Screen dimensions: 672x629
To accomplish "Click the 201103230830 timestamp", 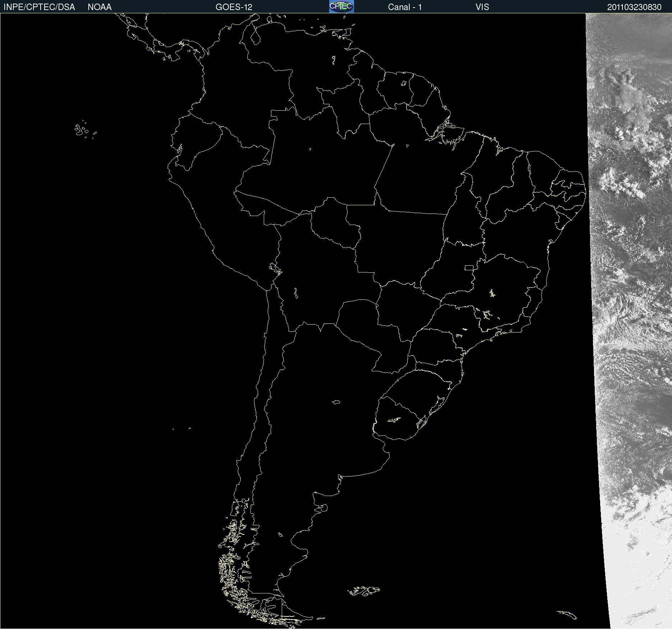I will (x=634, y=7).
